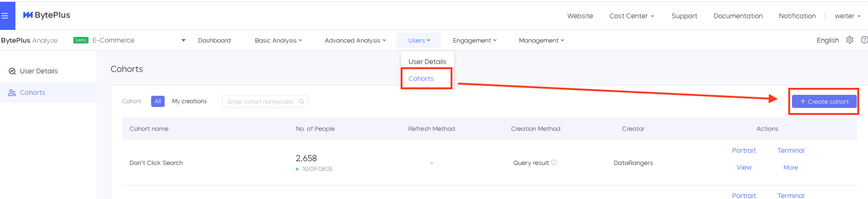Go to the Dashboard tab
This screenshot has width=868, height=199.
coord(215,41)
